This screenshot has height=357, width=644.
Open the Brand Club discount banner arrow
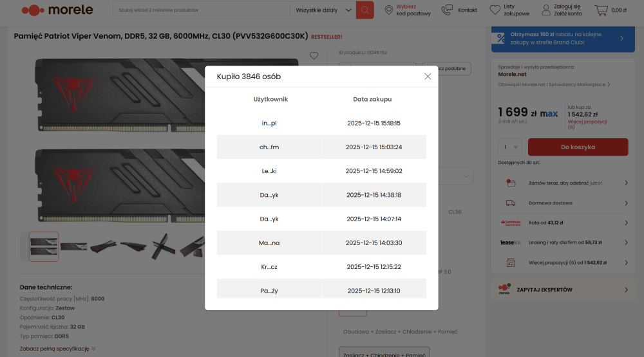(621, 38)
